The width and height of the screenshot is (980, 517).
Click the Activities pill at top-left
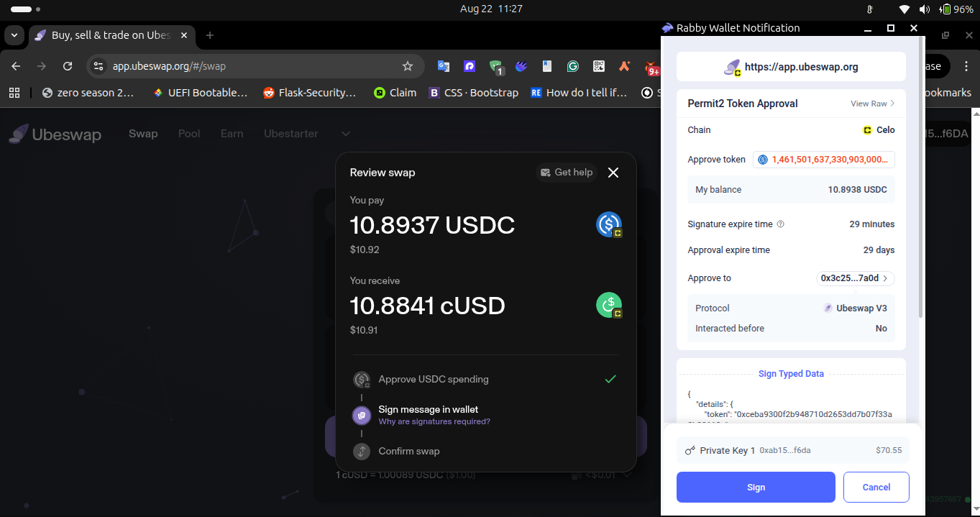pos(25,9)
